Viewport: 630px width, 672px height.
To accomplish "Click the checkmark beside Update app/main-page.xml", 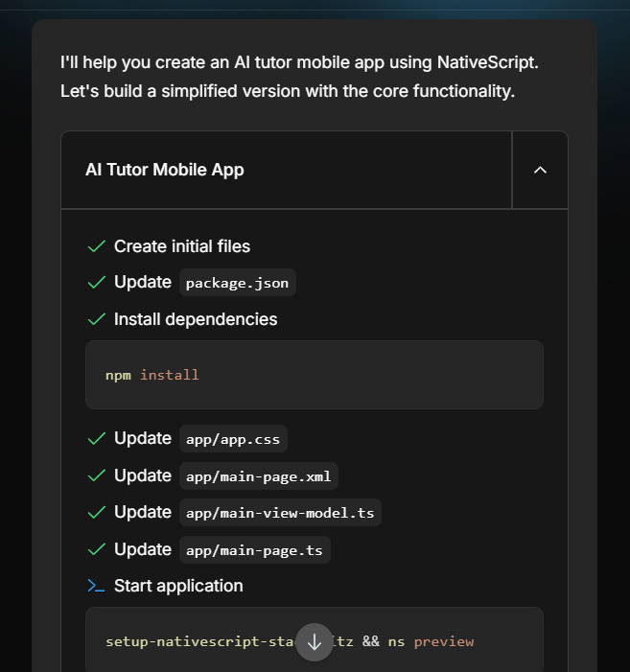I will pyautogui.click(x=97, y=475).
